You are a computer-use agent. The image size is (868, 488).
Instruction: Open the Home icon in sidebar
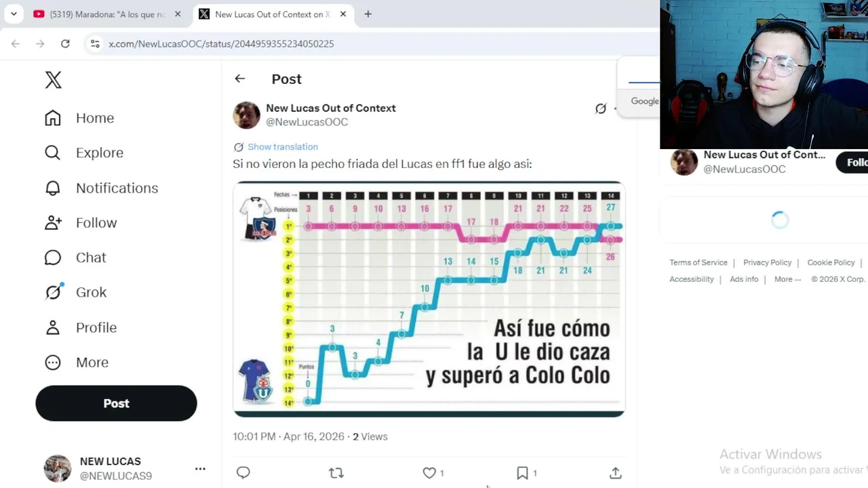[53, 118]
